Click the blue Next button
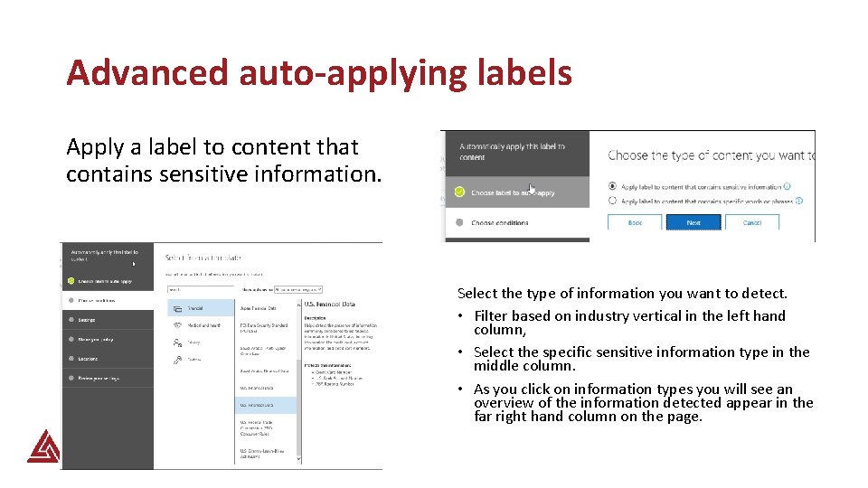 pyautogui.click(x=693, y=222)
